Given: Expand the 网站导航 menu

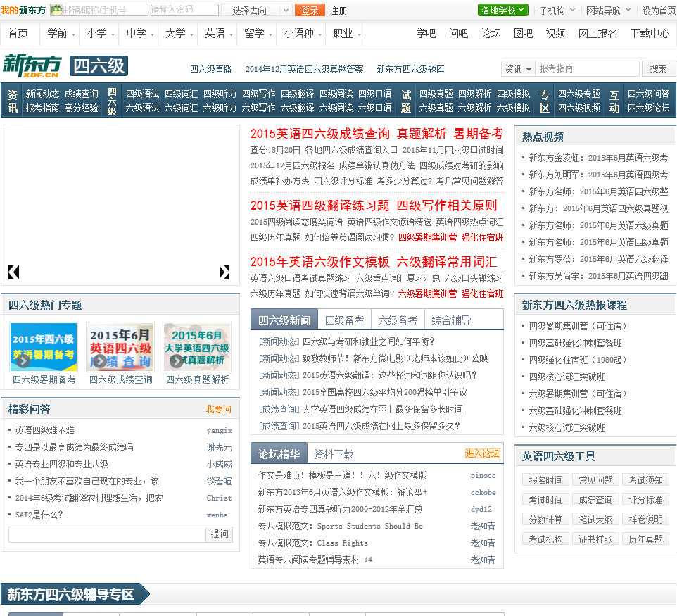Looking at the screenshot, I should tap(608, 11).
